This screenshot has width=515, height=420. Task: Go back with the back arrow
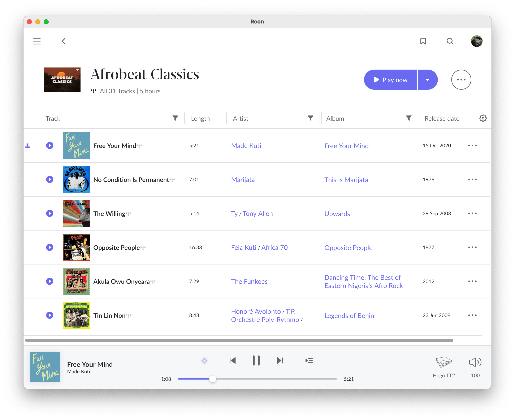tap(64, 41)
